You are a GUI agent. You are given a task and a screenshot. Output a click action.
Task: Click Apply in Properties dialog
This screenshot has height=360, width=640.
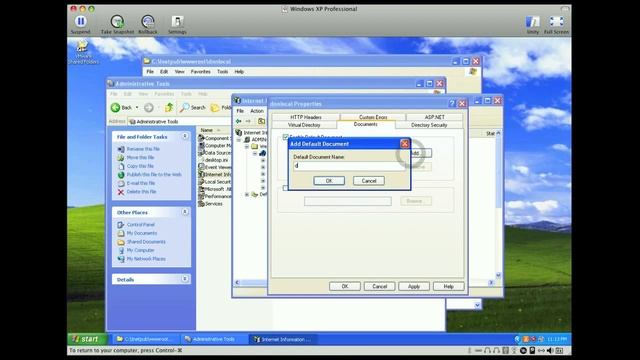[414, 287]
